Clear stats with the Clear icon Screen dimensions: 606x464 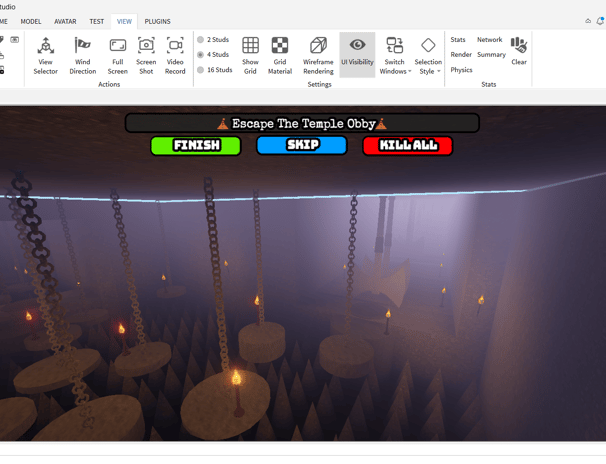pyautogui.click(x=519, y=51)
